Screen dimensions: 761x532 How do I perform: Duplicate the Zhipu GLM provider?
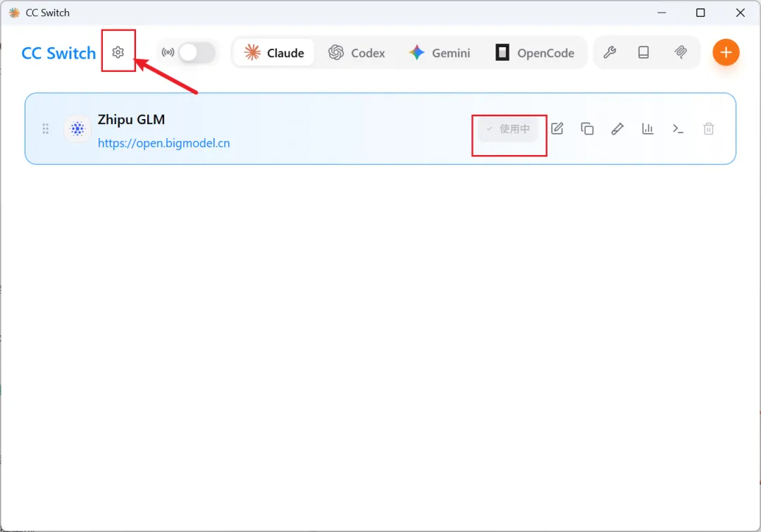click(587, 129)
